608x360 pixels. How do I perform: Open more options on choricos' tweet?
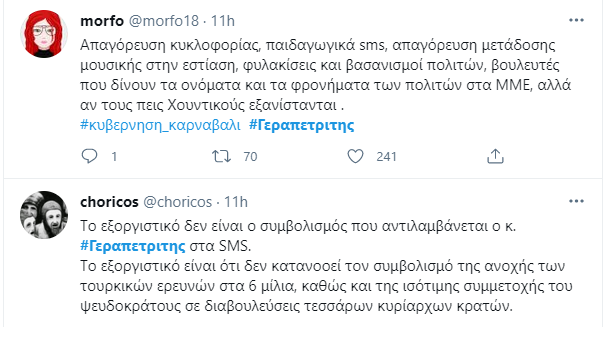point(576,201)
